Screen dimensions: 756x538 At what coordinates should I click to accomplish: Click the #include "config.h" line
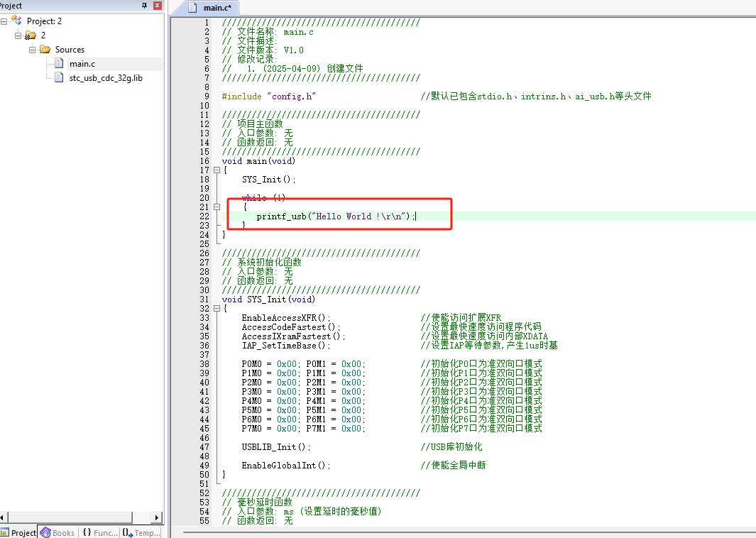coord(268,97)
